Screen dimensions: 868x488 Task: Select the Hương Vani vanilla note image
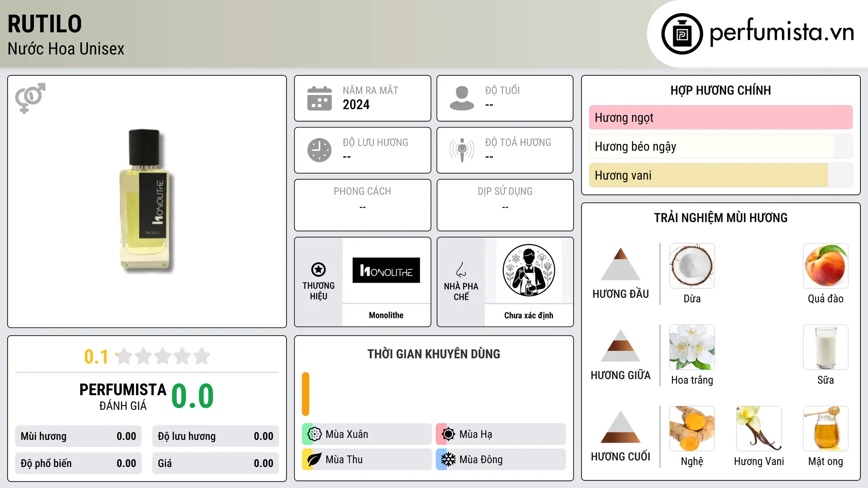pyautogui.click(x=759, y=429)
